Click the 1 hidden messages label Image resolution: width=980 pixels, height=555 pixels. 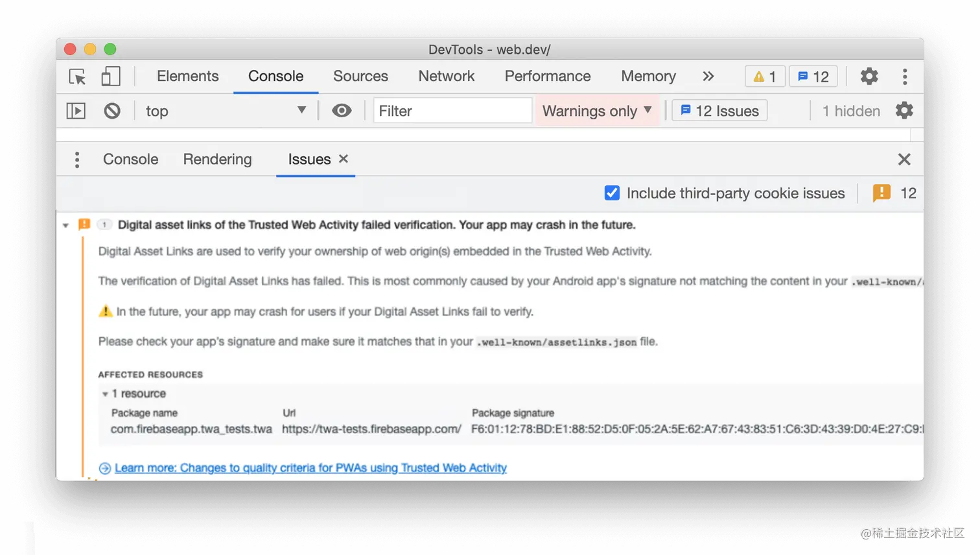851,111
